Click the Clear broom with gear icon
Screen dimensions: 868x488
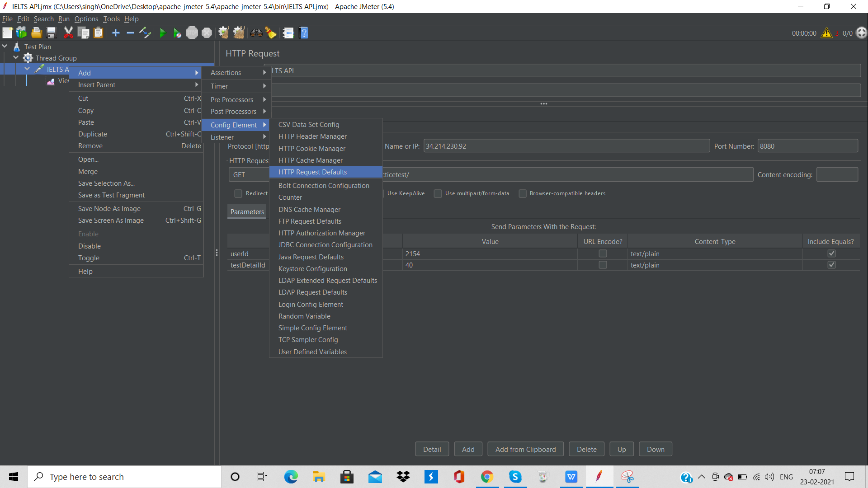(x=223, y=33)
